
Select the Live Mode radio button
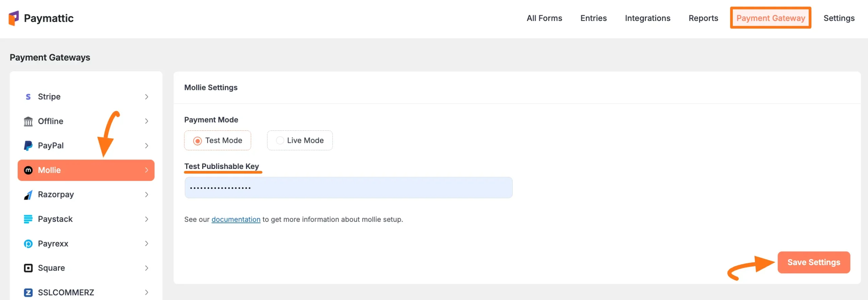point(280,140)
